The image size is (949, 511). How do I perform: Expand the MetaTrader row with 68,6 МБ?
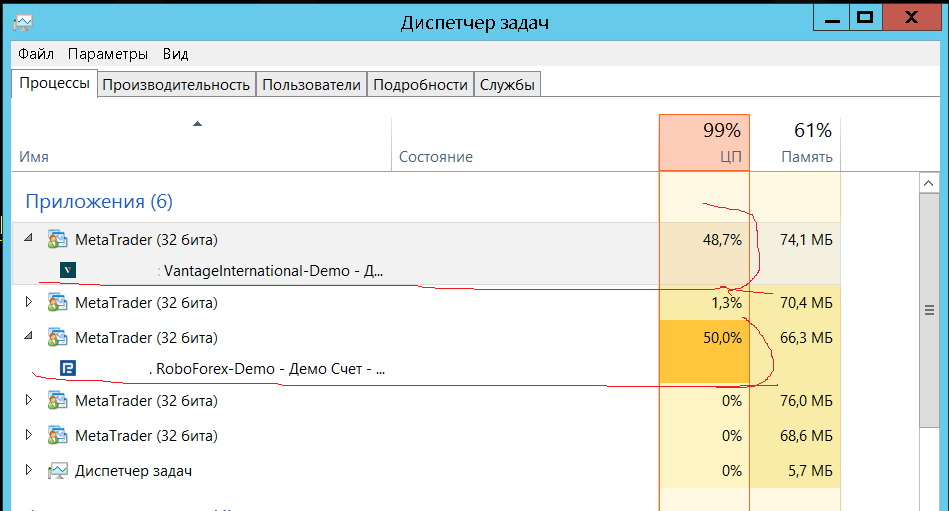28,435
